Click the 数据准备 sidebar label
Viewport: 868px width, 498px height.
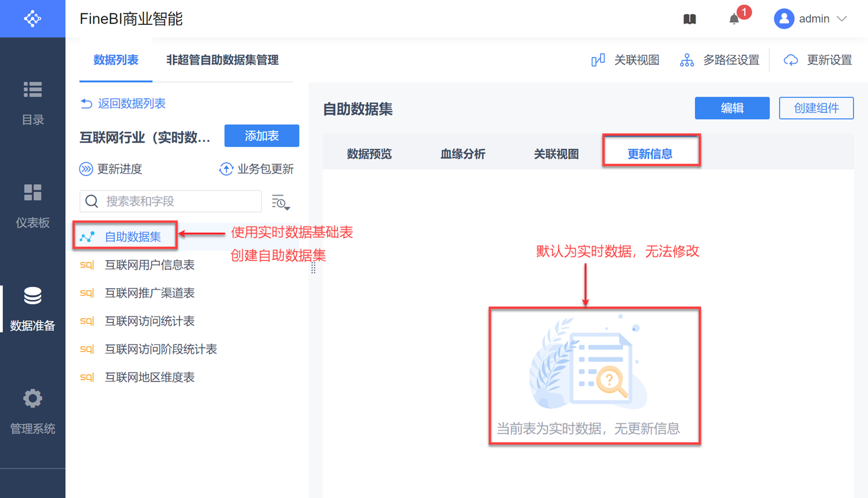(32, 326)
